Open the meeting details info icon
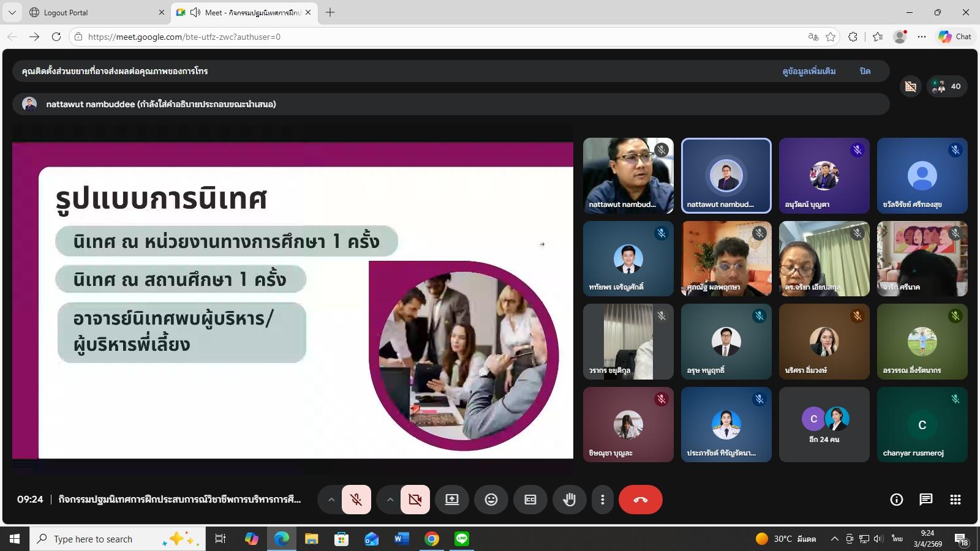The image size is (980, 551). pos(896,500)
